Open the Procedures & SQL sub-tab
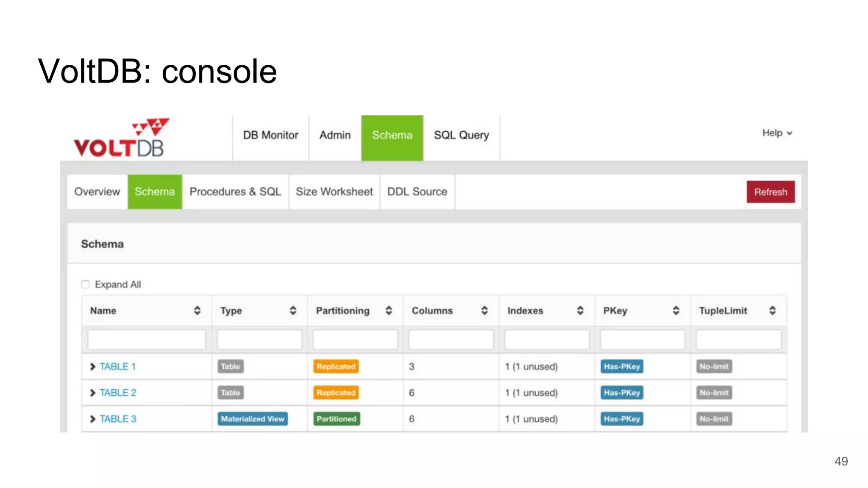 click(x=235, y=192)
